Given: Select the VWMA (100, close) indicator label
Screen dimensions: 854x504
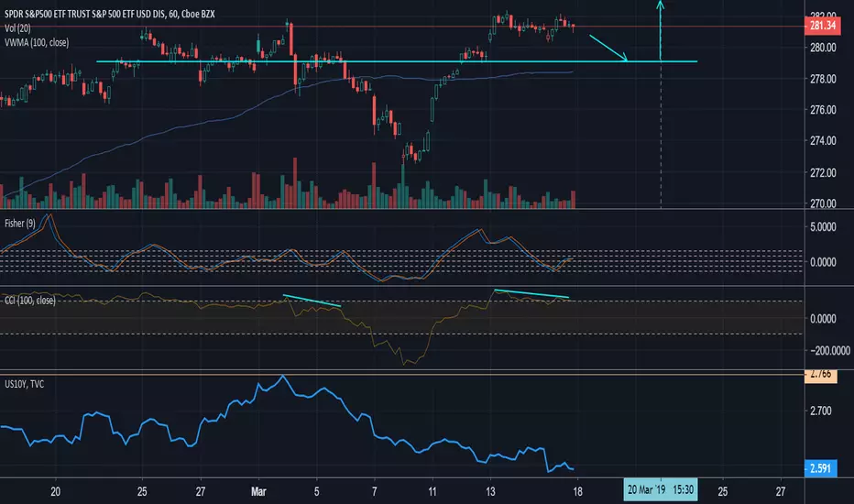Looking at the screenshot, I should pyautogui.click(x=37, y=42).
